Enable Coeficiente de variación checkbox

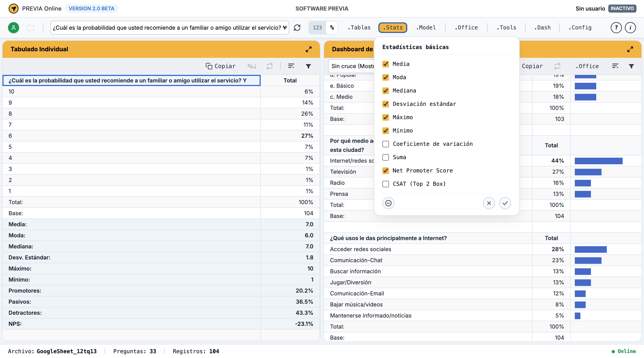click(386, 144)
